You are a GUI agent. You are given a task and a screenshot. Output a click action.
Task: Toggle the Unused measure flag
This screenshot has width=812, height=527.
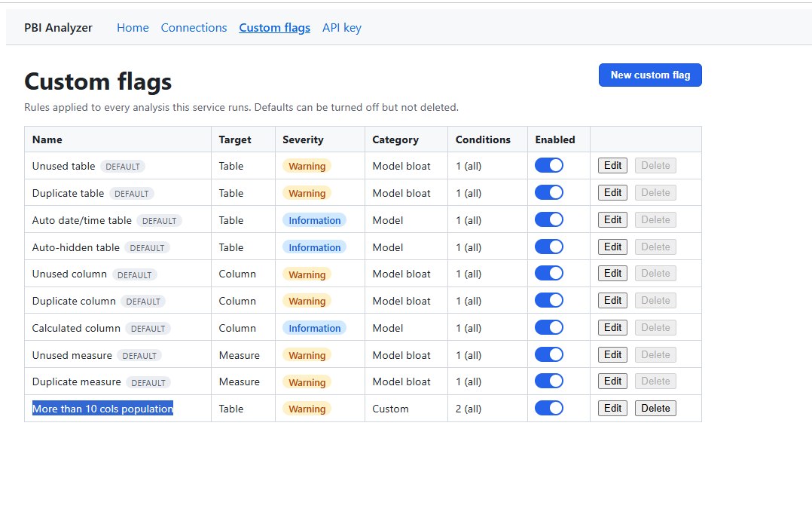(x=549, y=354)
